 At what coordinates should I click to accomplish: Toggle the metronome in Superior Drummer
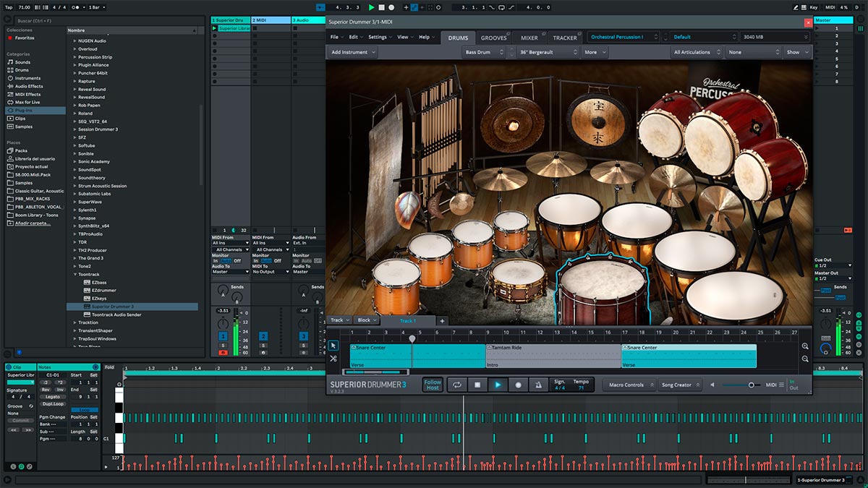click(x=538, y=385)
